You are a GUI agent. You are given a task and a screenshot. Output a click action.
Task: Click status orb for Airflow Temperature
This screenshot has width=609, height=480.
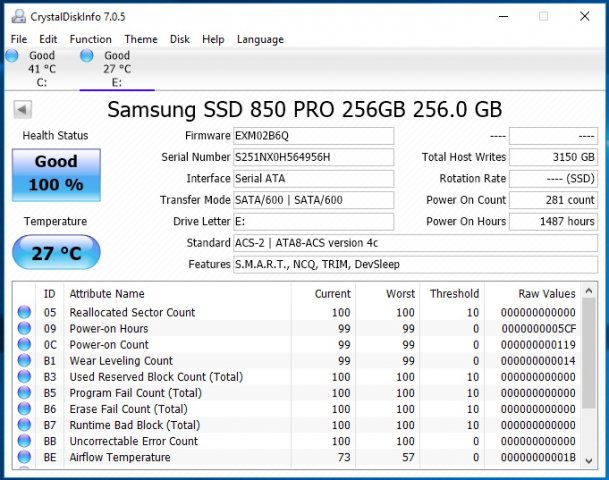click(x=24, y=458)
